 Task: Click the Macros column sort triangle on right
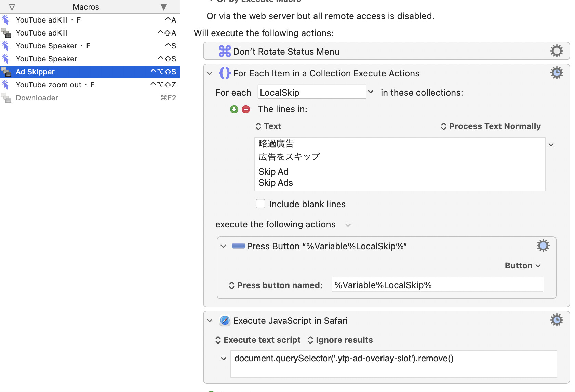click(164, 7)
